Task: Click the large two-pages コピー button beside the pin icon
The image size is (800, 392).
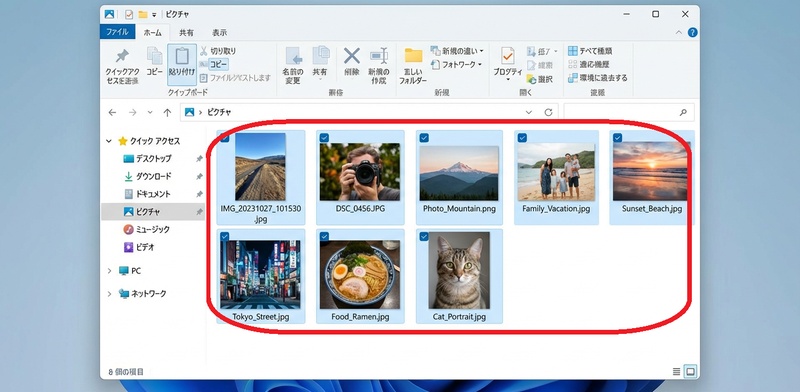Action: [x=155, y=61]
